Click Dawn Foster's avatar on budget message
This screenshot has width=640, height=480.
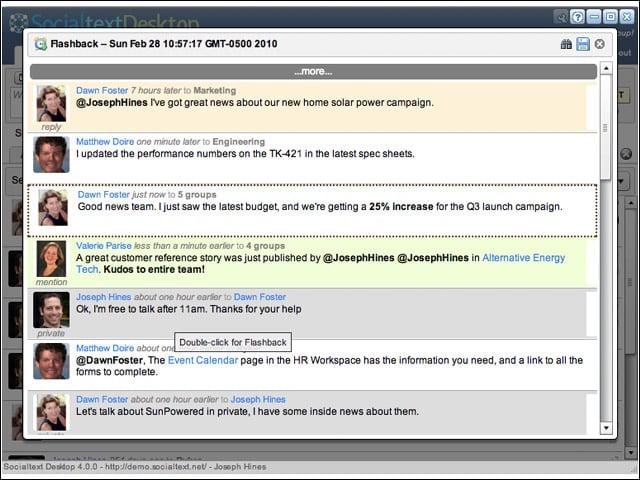[53, 207]
